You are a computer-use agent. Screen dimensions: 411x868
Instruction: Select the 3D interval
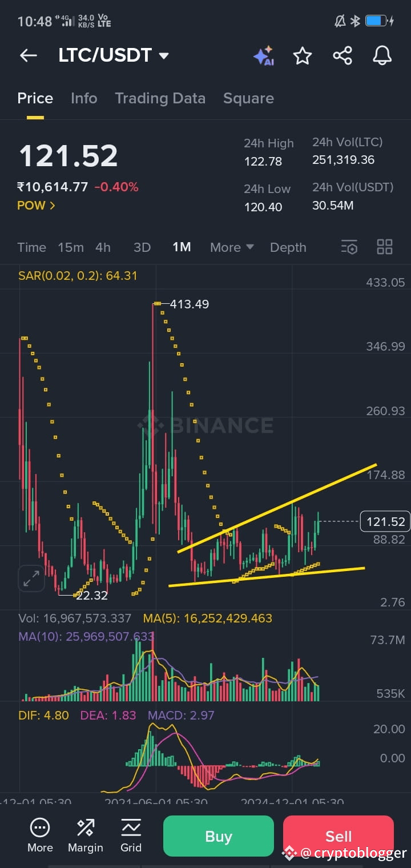142,247
